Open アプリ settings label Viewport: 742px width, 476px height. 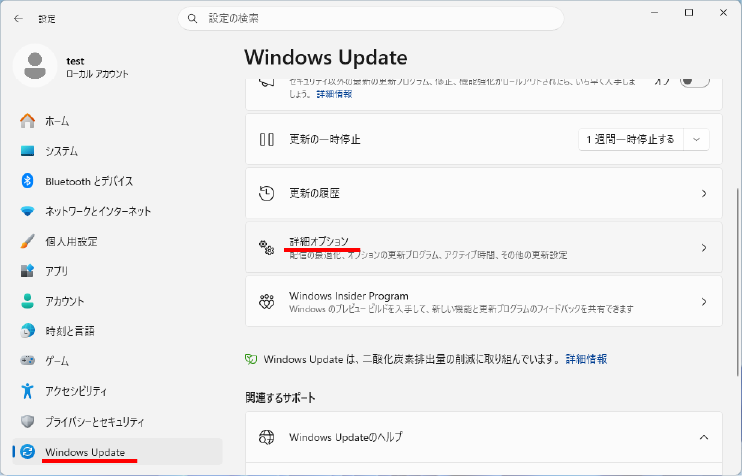click(x=57, y=271)
